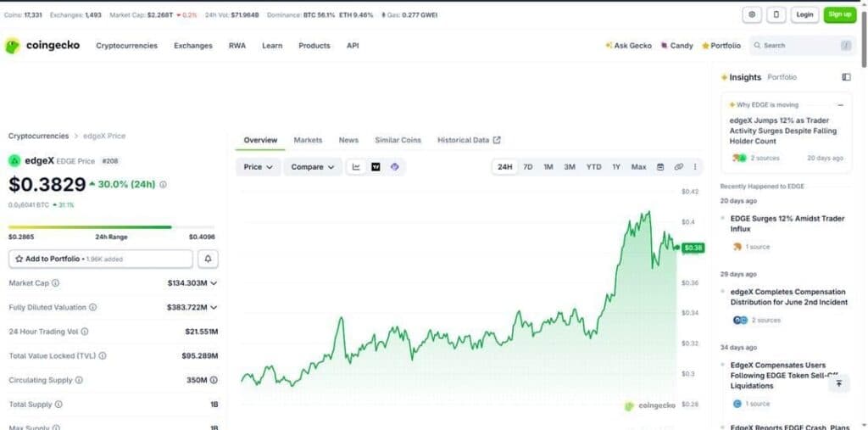This screenshot has height=430, width=868.
Task: Copy the chart link icon
Action: tap(679, 167)
